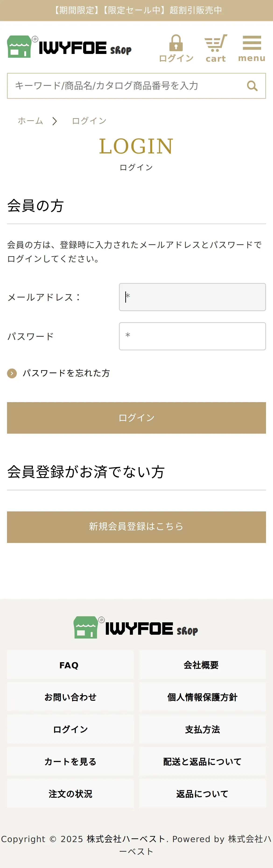Click the IWYFOE shop logo in header

69,47
